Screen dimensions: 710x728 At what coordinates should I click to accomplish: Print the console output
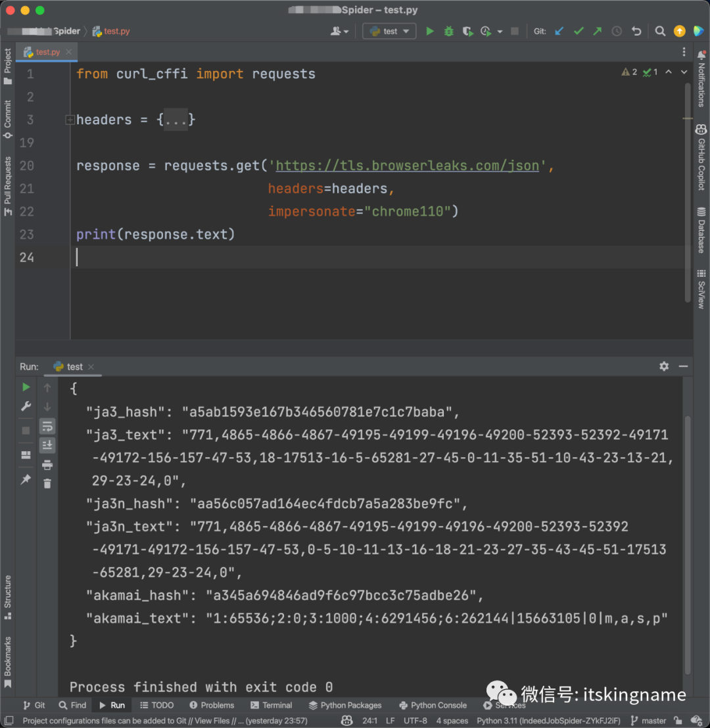(47, 465)
